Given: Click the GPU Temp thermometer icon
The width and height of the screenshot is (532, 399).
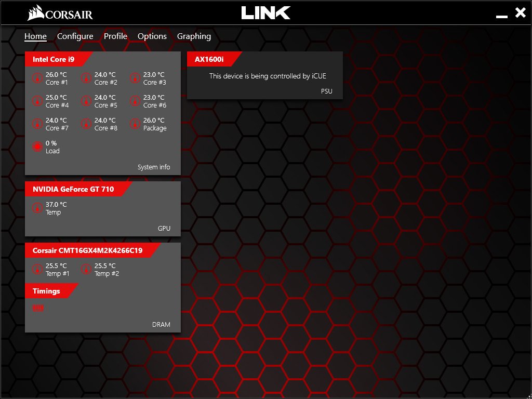Looking at the screenshot, I should 37,208.
